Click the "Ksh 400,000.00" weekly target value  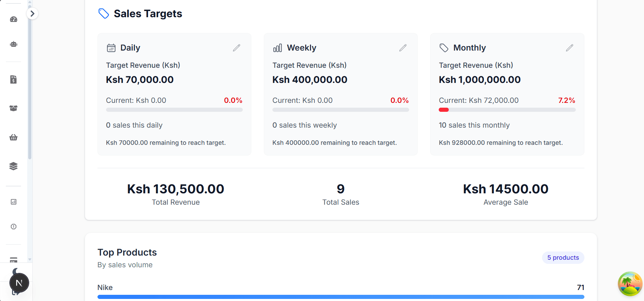click(310, 80)
